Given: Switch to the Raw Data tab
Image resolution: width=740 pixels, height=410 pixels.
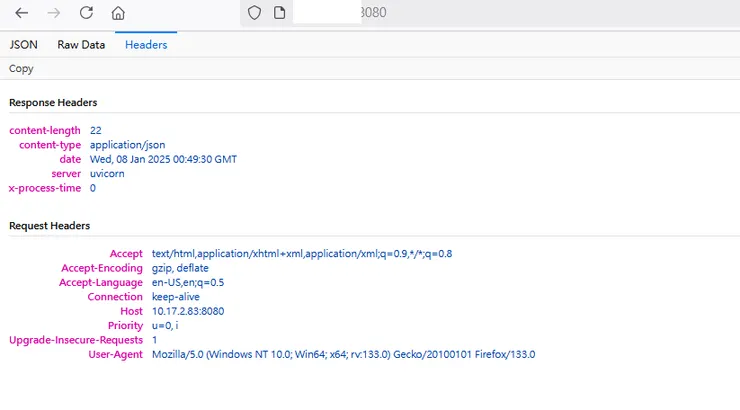Looking at the screenshot, I should click(81, 45).
